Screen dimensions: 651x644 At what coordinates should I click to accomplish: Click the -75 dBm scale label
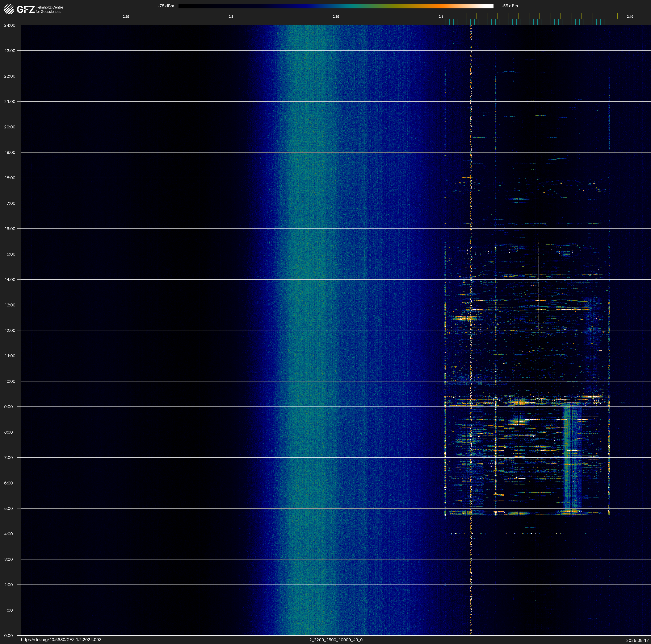(x=166, y=6)
